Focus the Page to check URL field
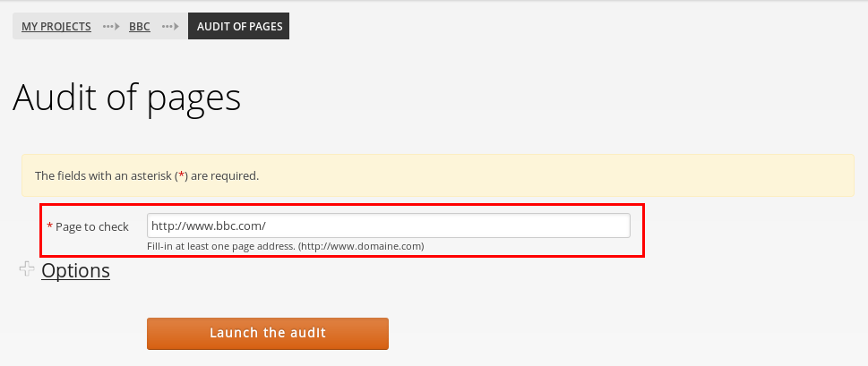868x366 pixels. click(x=388, y=226)
